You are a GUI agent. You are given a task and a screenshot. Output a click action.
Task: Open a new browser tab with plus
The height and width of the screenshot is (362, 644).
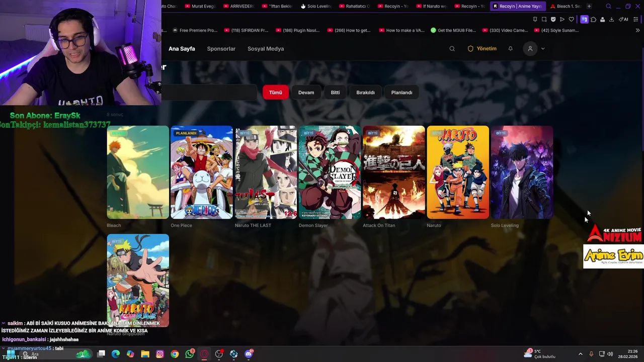point(589,6)
